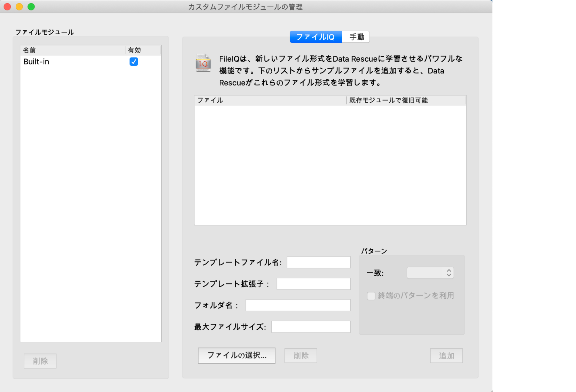Switch to the ファイルIQ tab
The image size is (576, 392).
316,37
